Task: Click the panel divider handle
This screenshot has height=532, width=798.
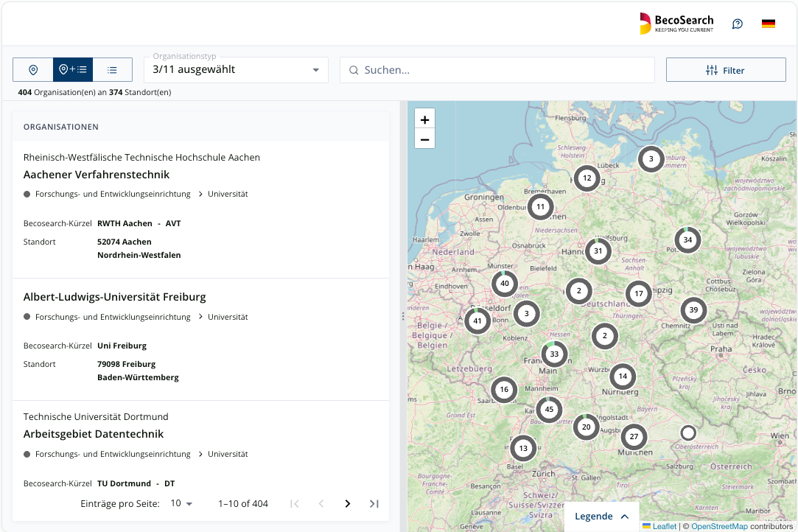Action: point(403,316)
